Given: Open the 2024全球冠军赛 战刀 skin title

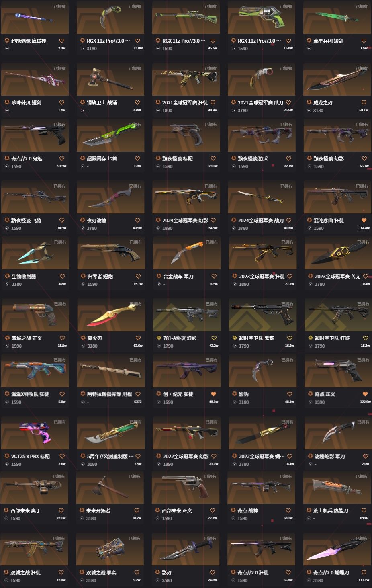Looking at the screenshot, I should coord(261,220).
